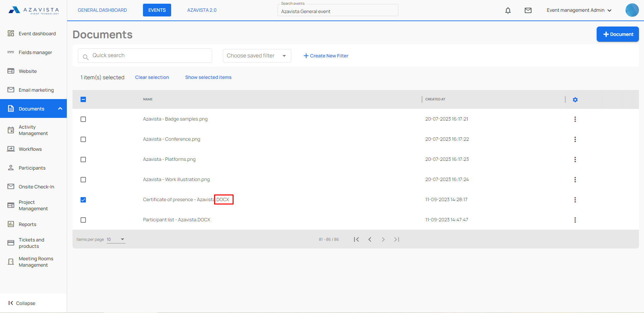Open actions menu for Work illustration.png
644x313 pixels.
coord(575,180)
